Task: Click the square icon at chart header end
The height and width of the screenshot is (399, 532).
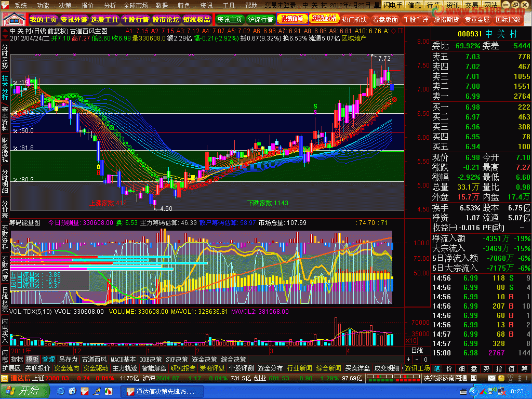Action: (401, 31)
